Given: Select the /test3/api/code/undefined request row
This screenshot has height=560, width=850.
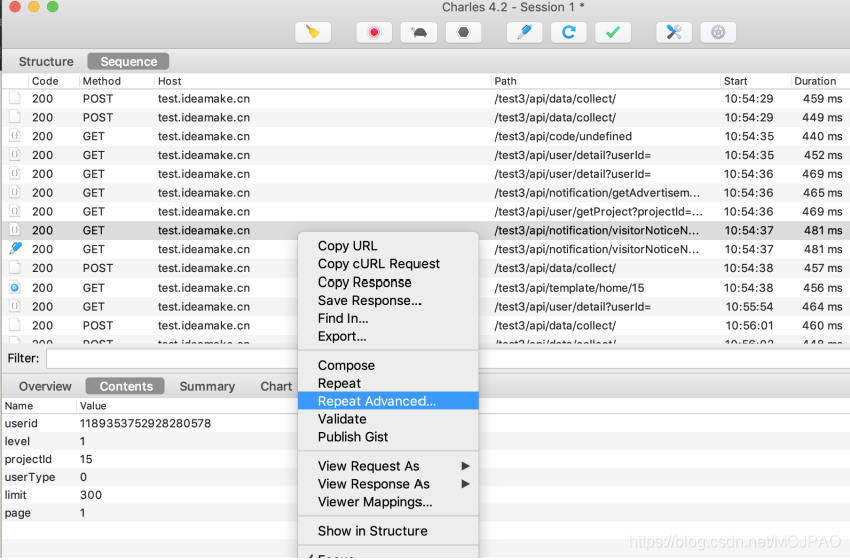Looking at the screenshot, I should coord(426,136).
